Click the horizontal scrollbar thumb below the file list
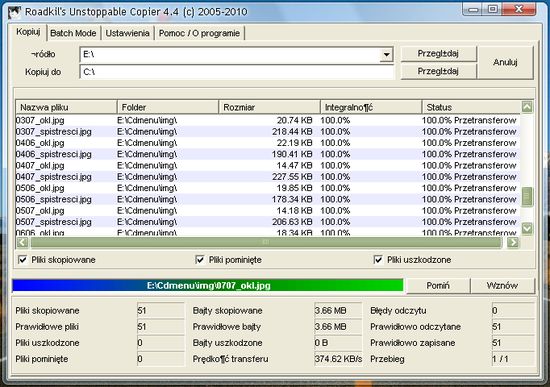550x387 pixels. pos(266,242)
